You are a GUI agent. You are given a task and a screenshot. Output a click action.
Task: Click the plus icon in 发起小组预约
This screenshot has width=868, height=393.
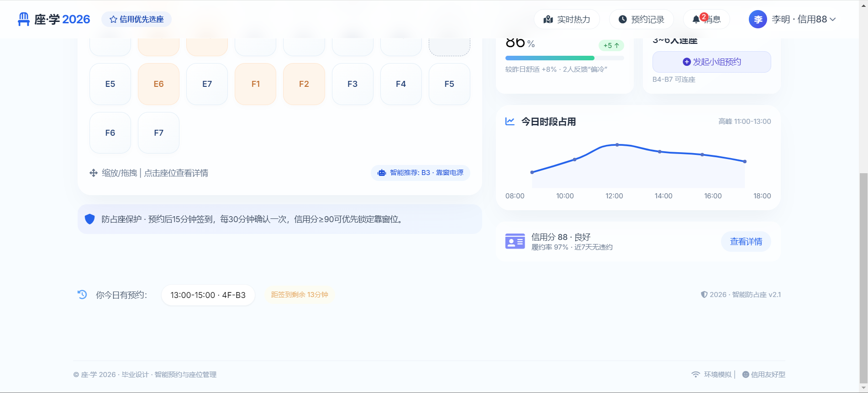[686, 62]
